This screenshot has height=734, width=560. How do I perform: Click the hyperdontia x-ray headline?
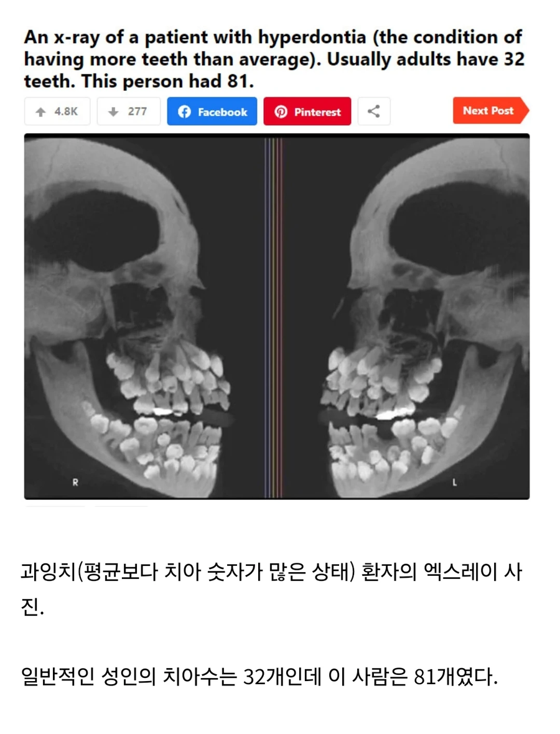click(274, 59)
